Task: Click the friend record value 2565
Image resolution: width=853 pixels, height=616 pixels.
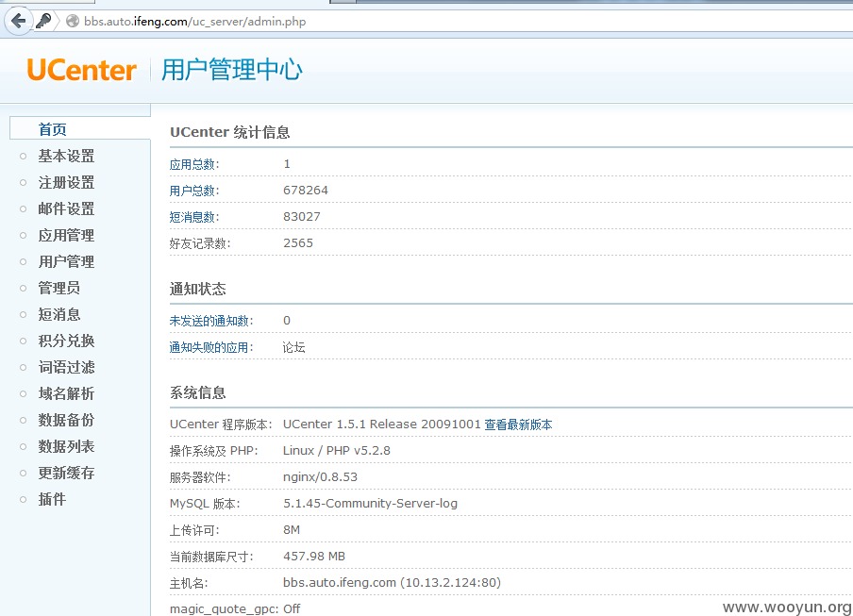Action: pos(298,243)
